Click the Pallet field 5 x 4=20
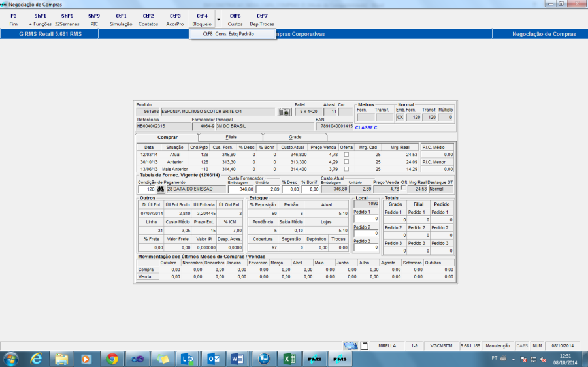588x367 pixels. pyautogui.click(x=308, y=112)
